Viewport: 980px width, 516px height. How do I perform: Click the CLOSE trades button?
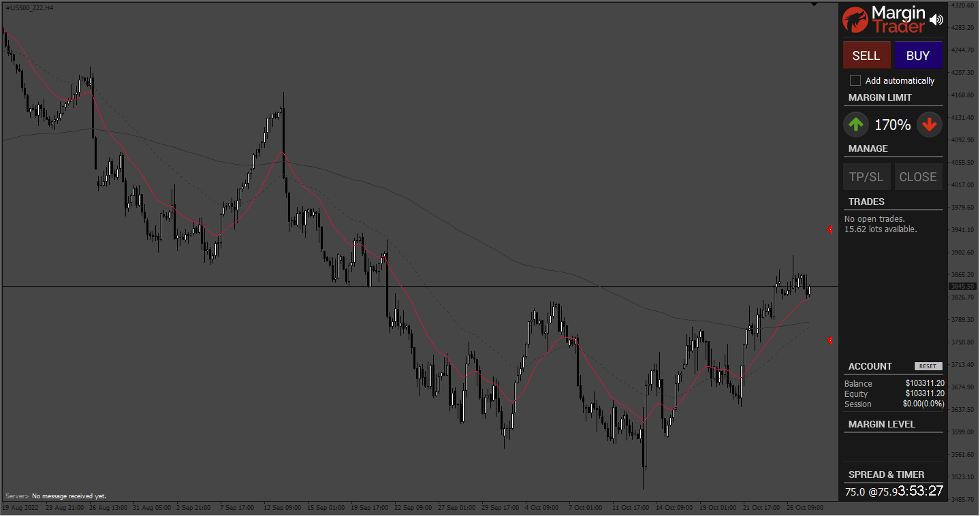(x=918, y=177)
